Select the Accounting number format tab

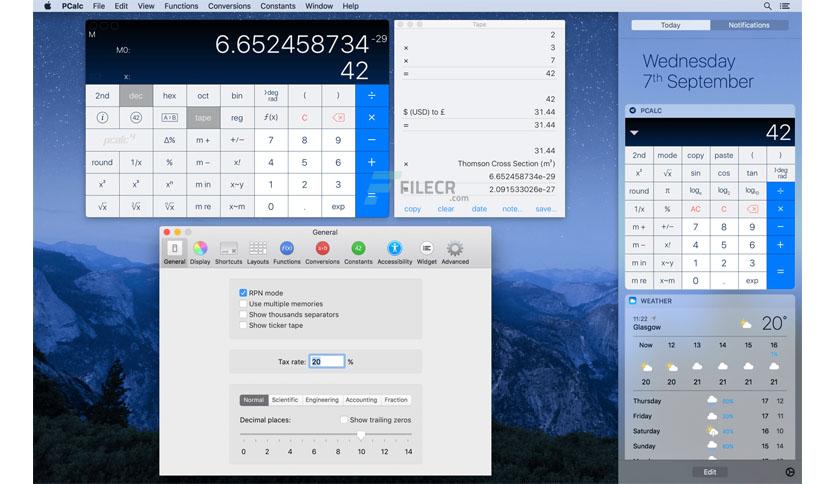tap(361, 400)
